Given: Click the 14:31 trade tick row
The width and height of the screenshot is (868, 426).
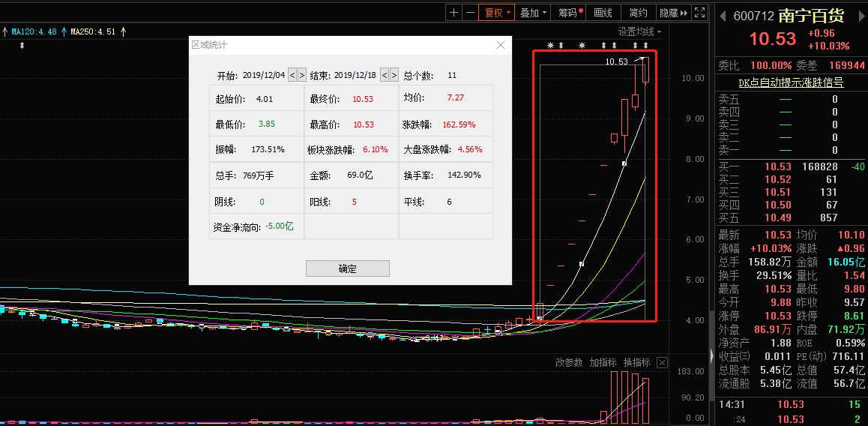Looking at the screenshot, I should 791,405.
